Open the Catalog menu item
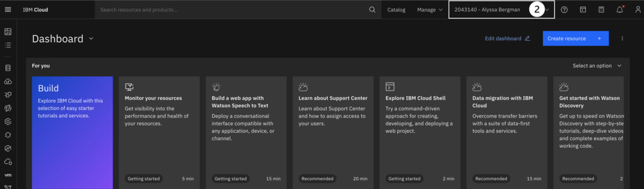 pos(396,9)
